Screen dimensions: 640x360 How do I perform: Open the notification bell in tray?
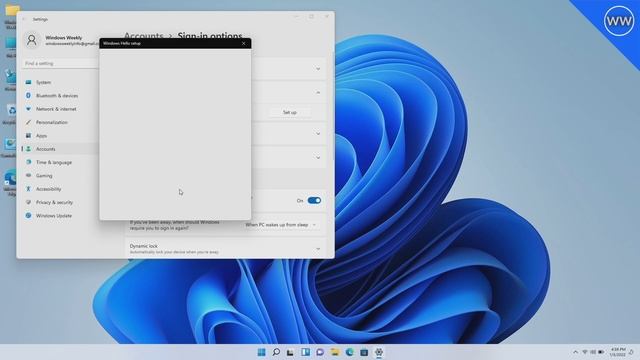coord(631,352)
